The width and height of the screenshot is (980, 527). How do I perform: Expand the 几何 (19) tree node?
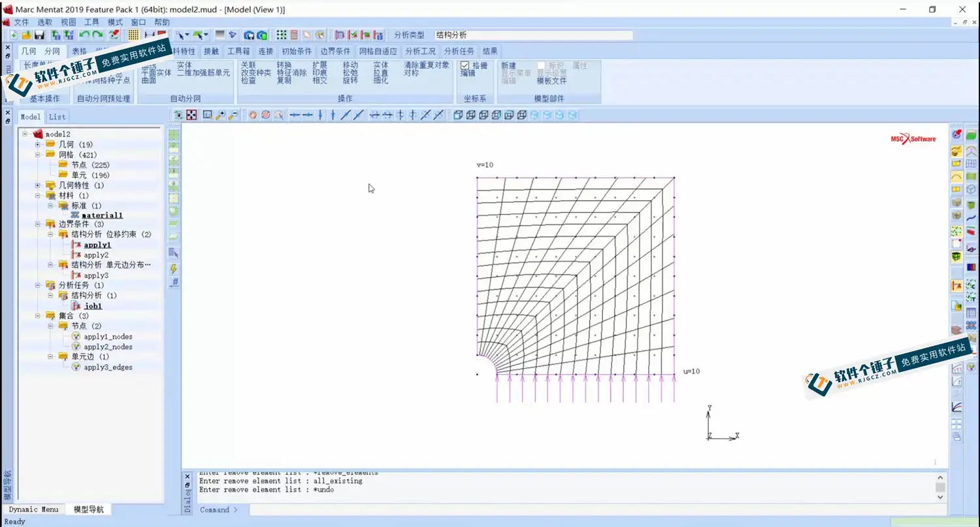pos(38,144)
